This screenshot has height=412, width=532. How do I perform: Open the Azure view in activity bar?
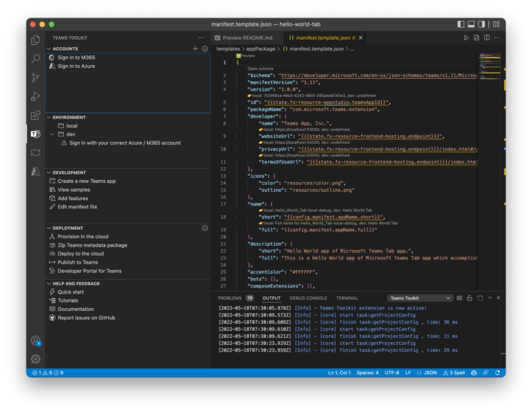pyautogui.click(x=35, y=171)
